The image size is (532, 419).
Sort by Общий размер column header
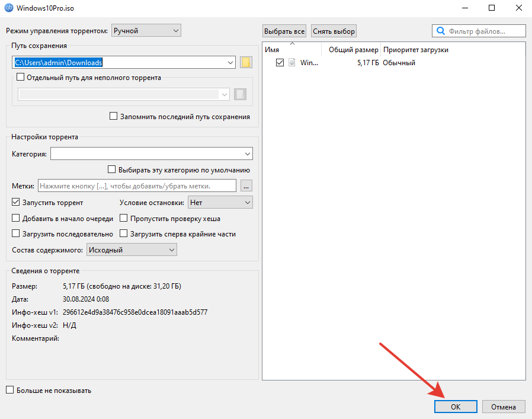click(x=351, y=50)
